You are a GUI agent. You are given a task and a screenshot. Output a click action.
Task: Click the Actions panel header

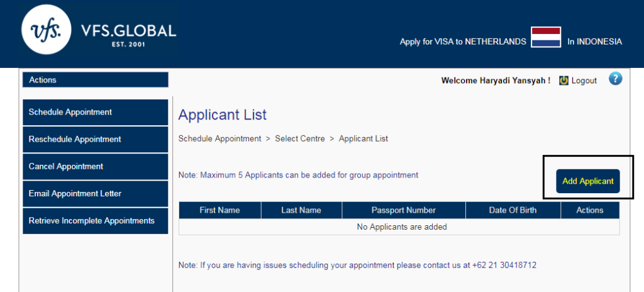click(x=96, y=80)
